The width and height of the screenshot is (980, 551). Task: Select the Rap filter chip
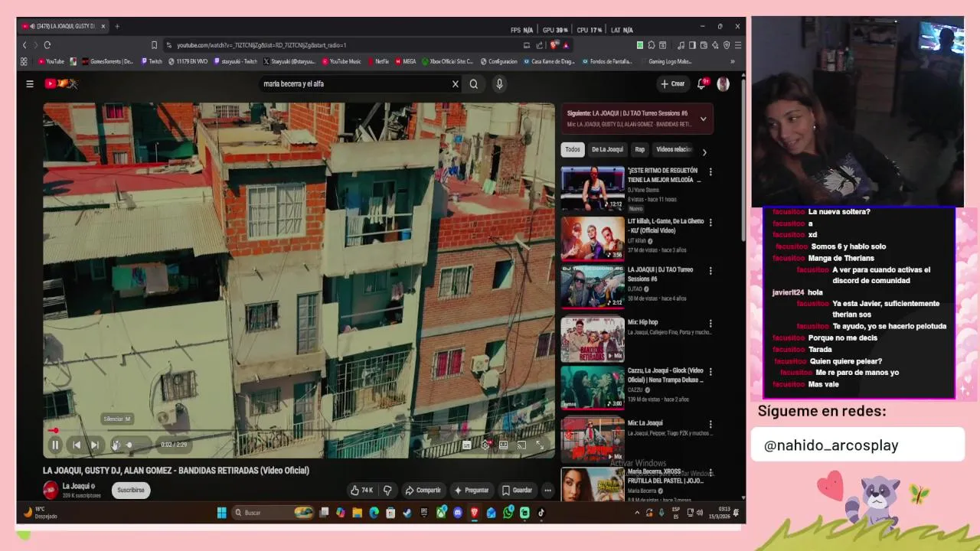640,149
